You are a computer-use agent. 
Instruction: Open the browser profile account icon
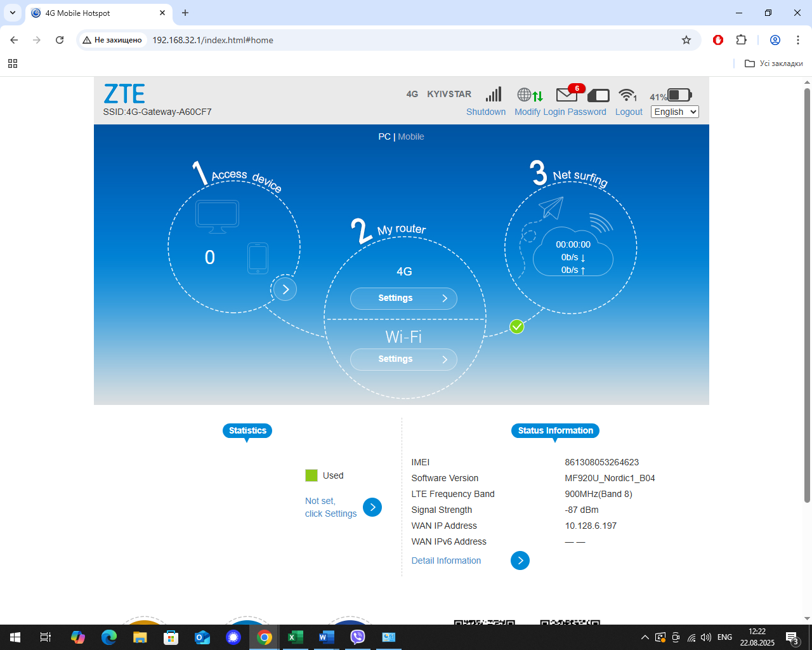[x=775, y=39]
